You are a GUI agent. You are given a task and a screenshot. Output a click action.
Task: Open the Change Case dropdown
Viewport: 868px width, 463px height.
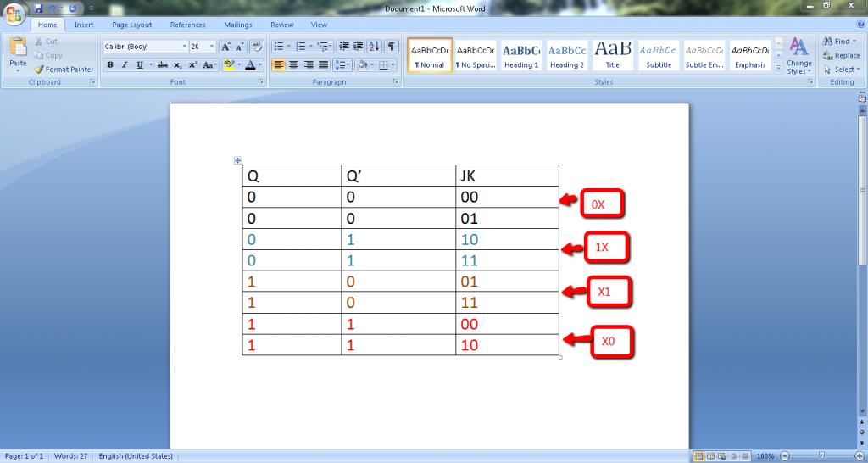[x=209, y=65]
